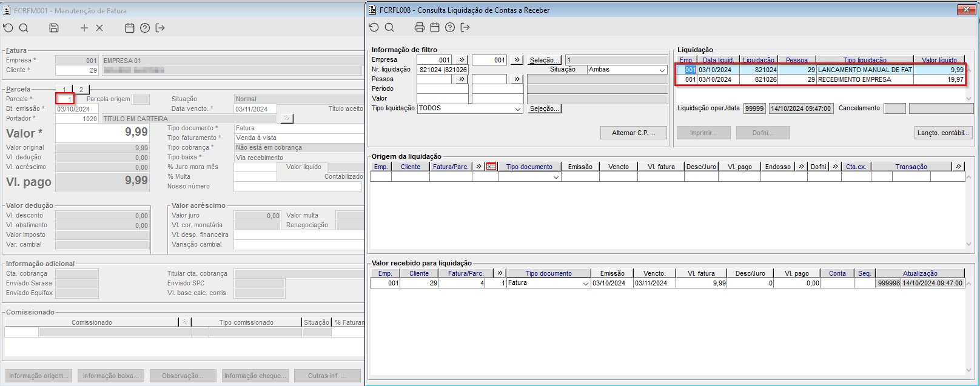The width and height of the screenshot is (980, 386).
Task: Click liquidation number 821026 cell
Action: (759, 79)
